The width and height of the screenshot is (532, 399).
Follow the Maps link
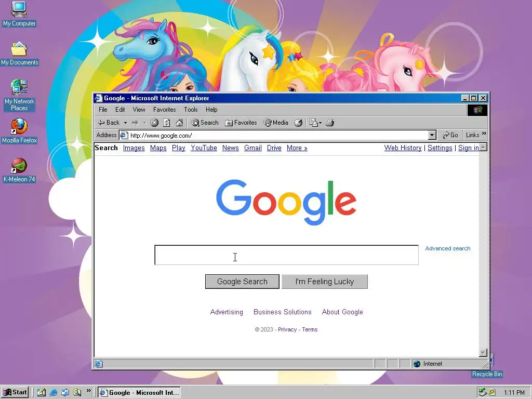(158, 148)
